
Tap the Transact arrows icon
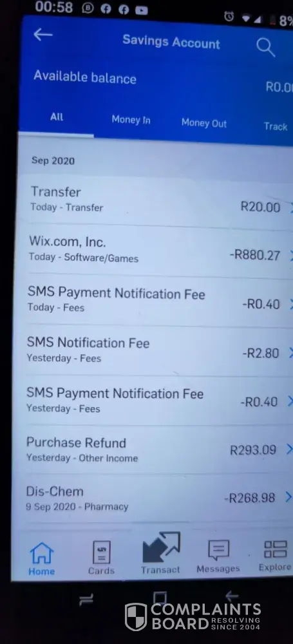pyautogui.click(x=161, y=547)
